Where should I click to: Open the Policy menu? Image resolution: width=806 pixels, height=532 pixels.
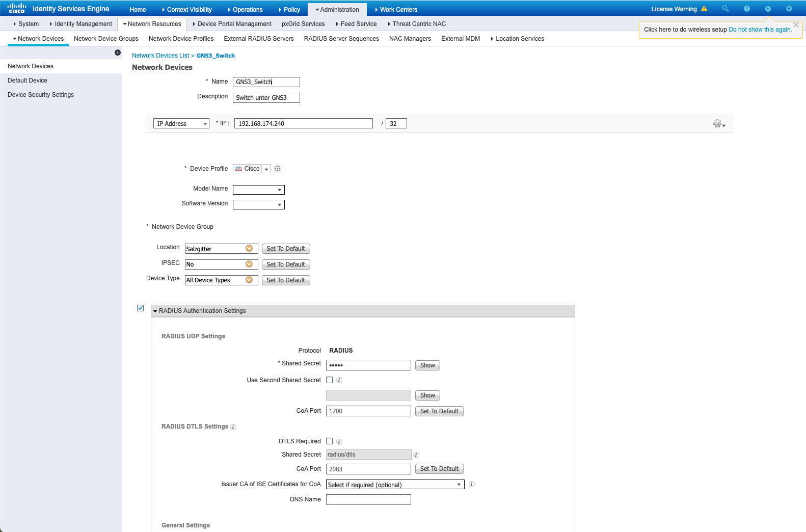pos(289,10)
